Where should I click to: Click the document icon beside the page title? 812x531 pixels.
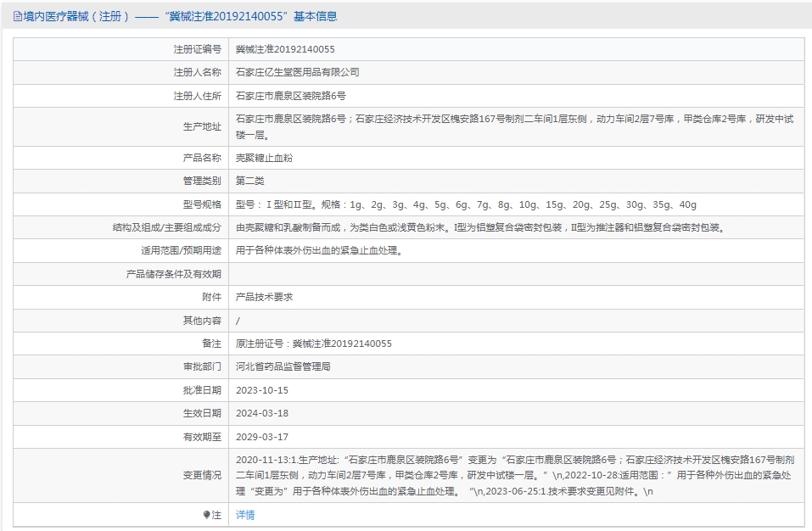click(18, 17)
